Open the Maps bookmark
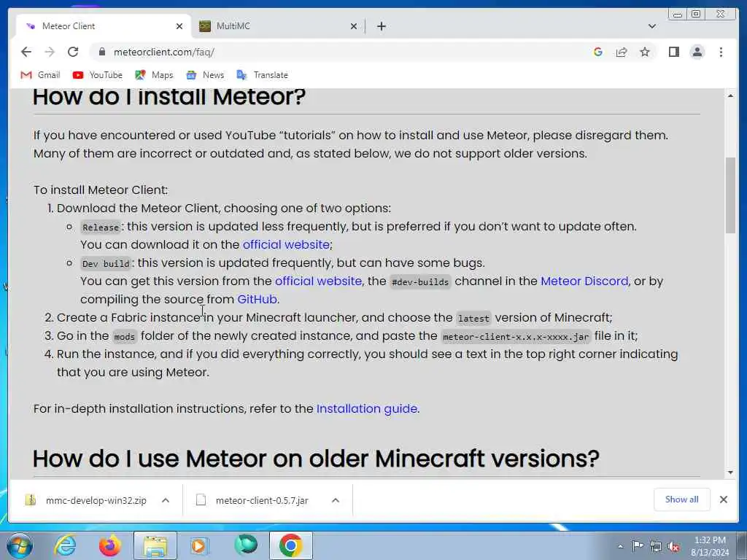Screen dimensions: 747x560 pos(155,75)
